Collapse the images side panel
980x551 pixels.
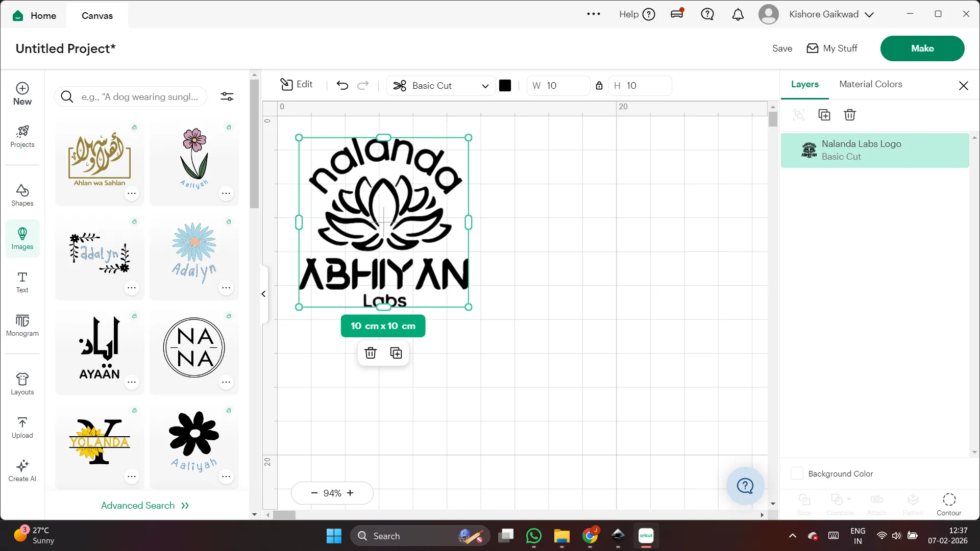point(263,294)
